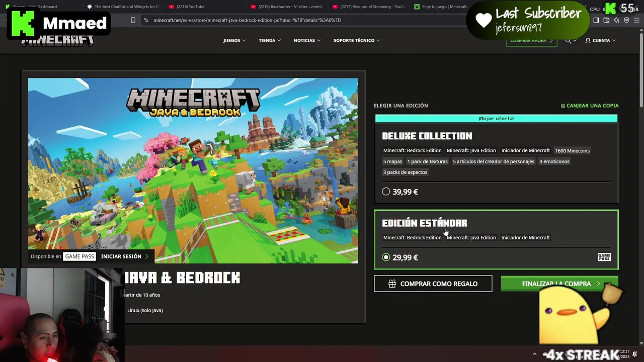Click the 3 emoticonos tag
The height and width of the screenshot is (362, 644).
tap(554, 161)
